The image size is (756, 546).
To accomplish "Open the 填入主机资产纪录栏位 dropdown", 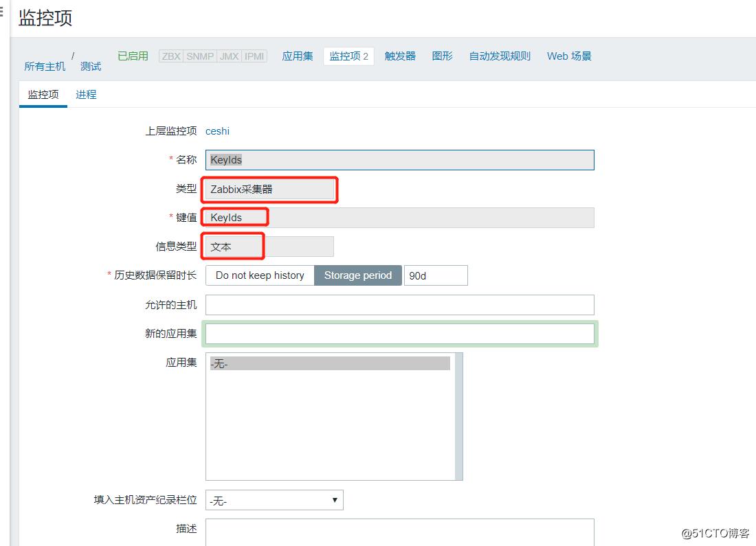I will click(274, 500).
